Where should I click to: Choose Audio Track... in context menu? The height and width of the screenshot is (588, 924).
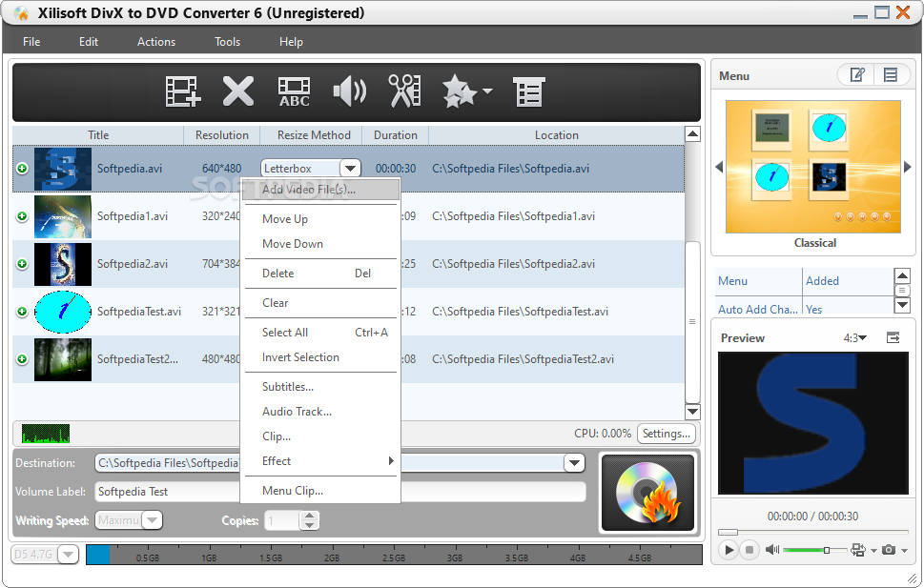click(x=320, y=412)
